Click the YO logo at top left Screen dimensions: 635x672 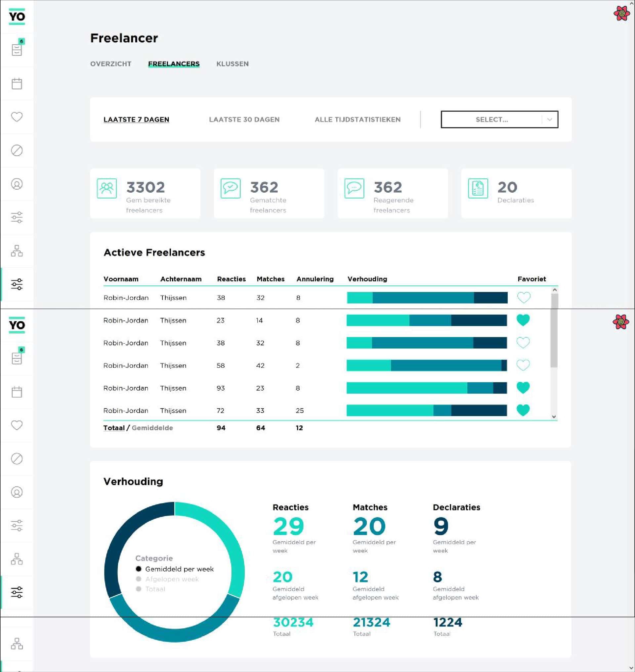pyautogui.click(x=16, y=17)
